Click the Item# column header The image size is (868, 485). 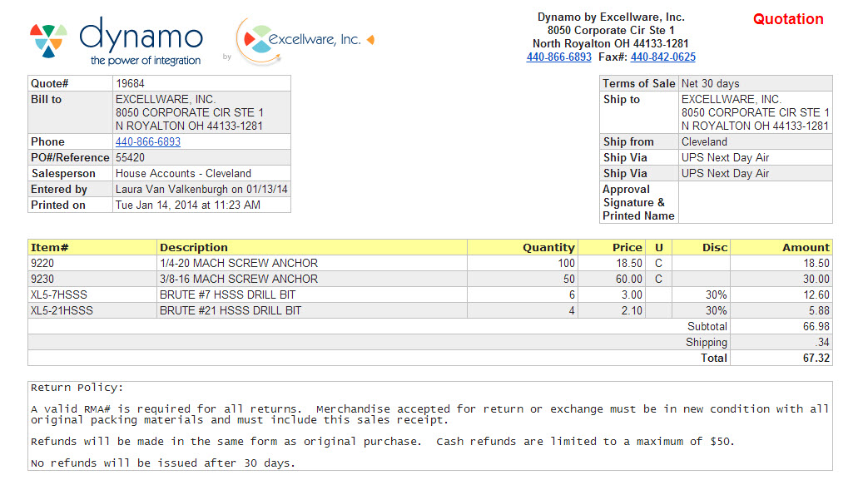tap(49, 247)
